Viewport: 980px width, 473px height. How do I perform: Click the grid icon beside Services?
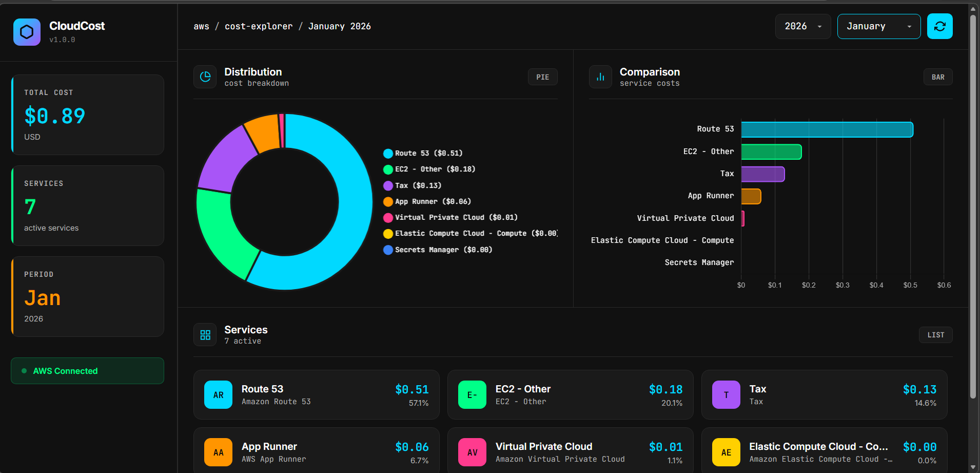[205, 334]
